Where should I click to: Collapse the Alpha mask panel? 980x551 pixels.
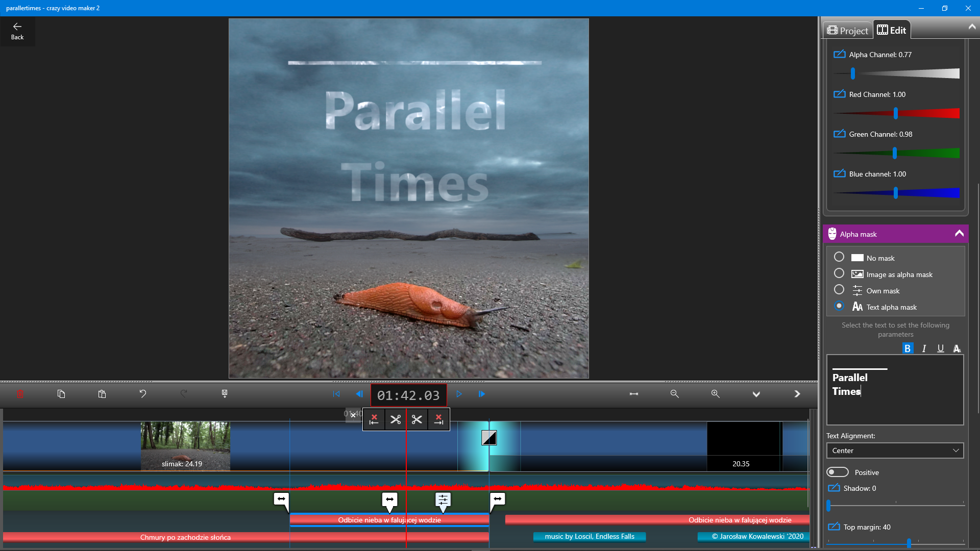[959, 233]
